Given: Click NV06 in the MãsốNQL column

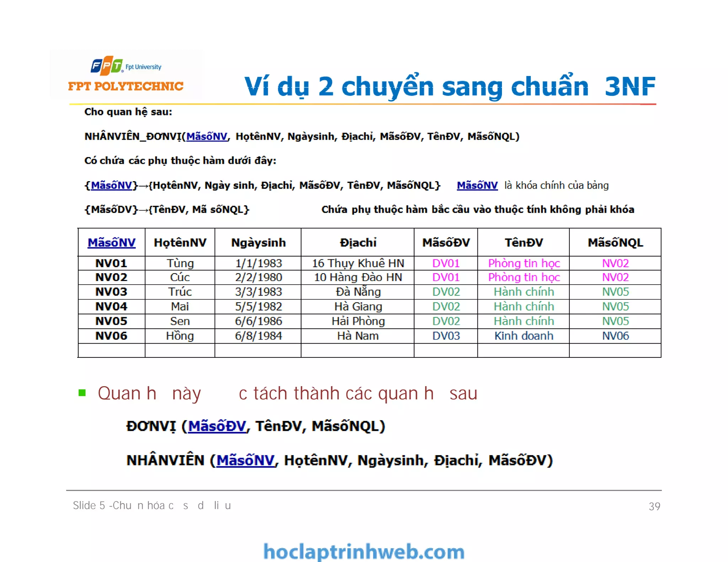Looking at the screenshot, I should pos(615,336).
